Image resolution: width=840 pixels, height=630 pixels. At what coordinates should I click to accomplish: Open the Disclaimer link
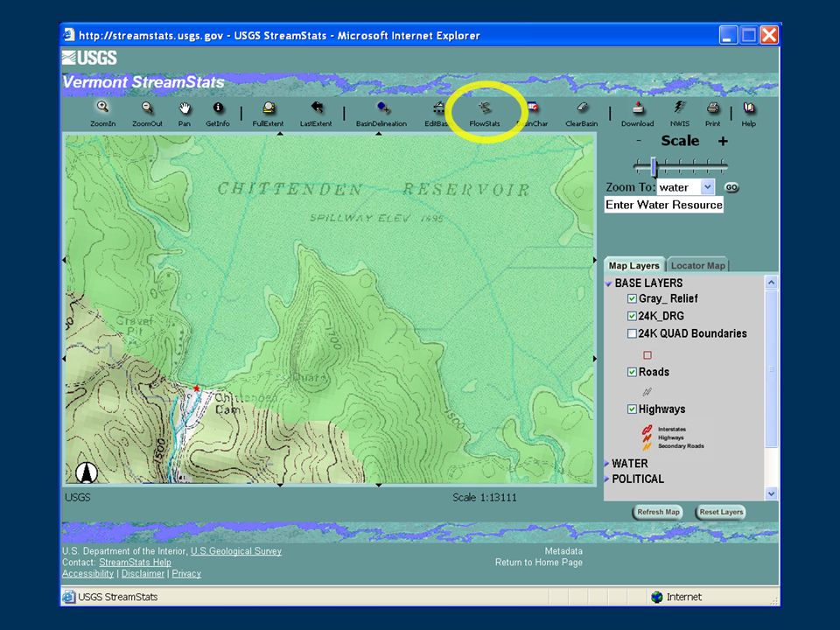point(143,574)
